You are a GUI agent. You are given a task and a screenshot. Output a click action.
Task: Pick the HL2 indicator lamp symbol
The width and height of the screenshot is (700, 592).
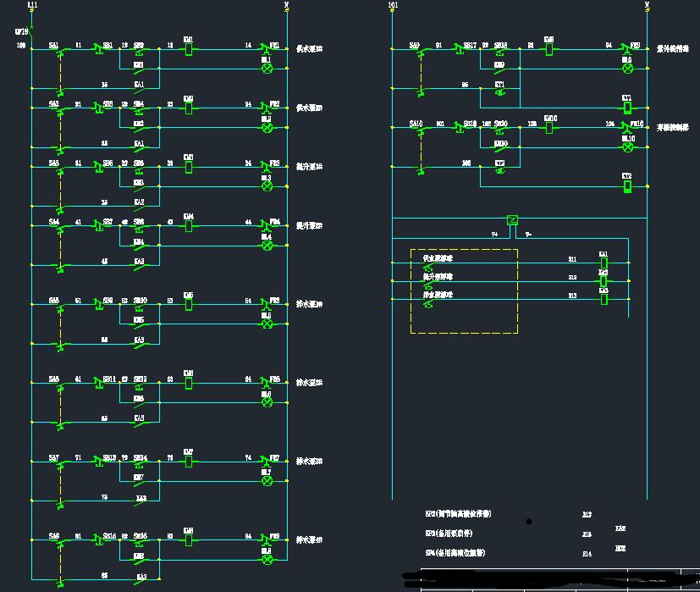(267, 127)
